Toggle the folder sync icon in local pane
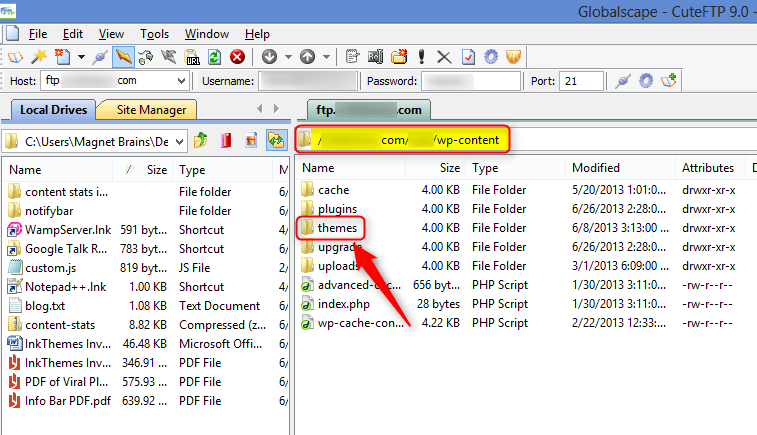 click(276, 140)
